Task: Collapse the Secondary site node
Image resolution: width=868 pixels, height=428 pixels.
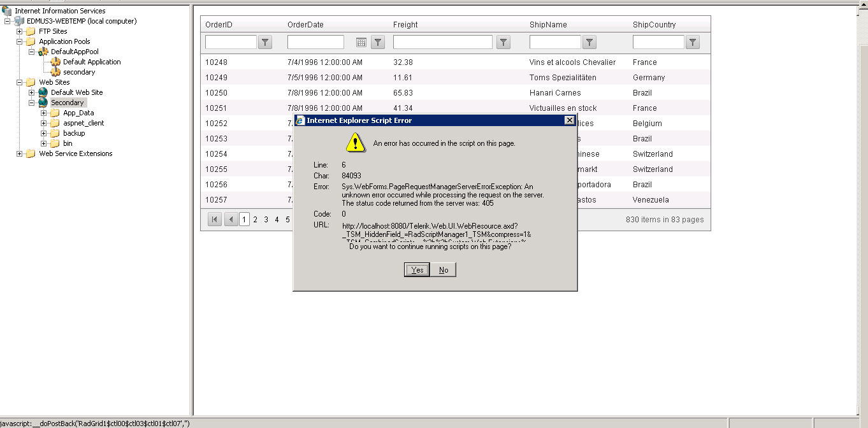Action: (32, 103)
